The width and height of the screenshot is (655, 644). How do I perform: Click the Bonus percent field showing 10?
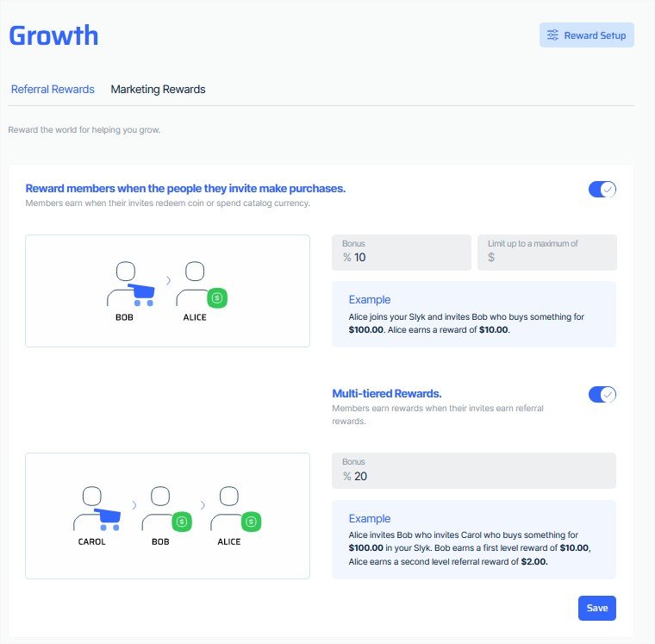point(402,253)
